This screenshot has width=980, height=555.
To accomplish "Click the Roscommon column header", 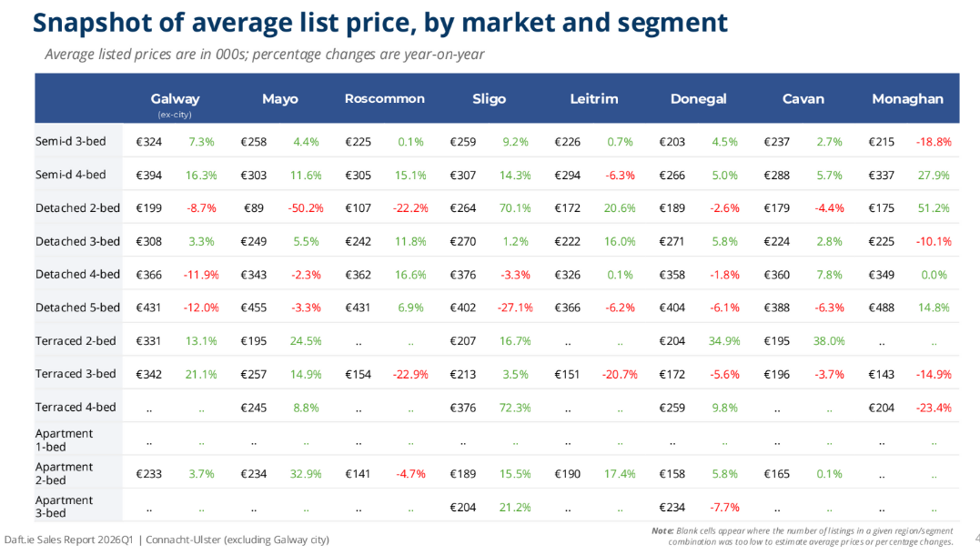I will [384, 99].
